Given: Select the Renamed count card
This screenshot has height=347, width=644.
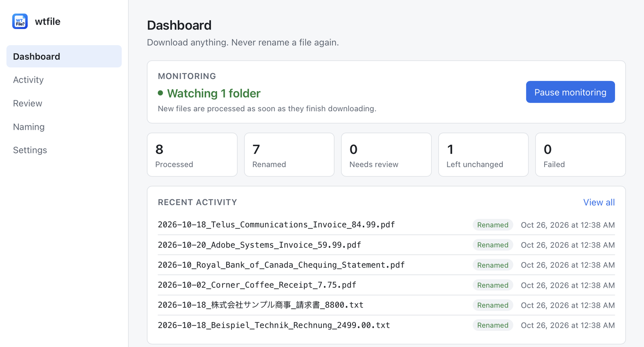Looking at the screenshot, I should (289, 155).
